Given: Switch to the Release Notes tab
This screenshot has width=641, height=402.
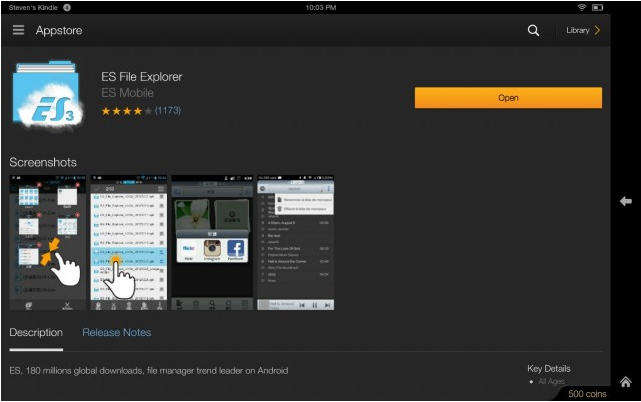Looking at the screenshot, I should tap(117, 332).
